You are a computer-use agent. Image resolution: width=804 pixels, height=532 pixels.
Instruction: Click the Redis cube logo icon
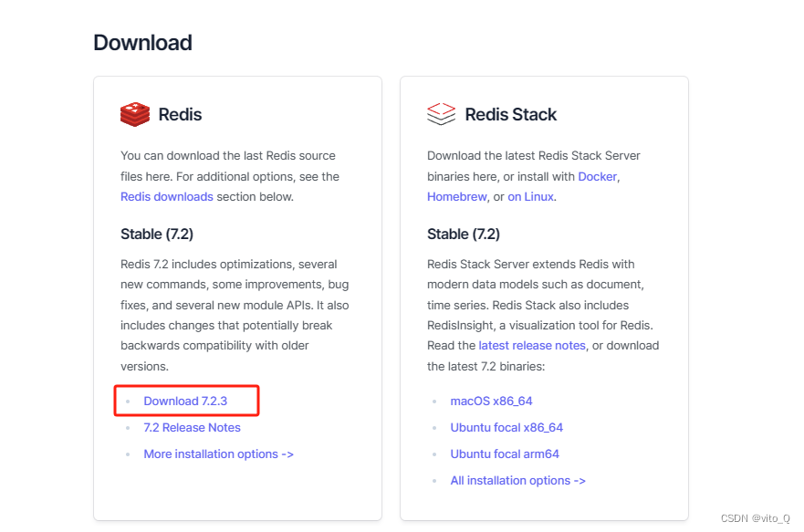134,114
